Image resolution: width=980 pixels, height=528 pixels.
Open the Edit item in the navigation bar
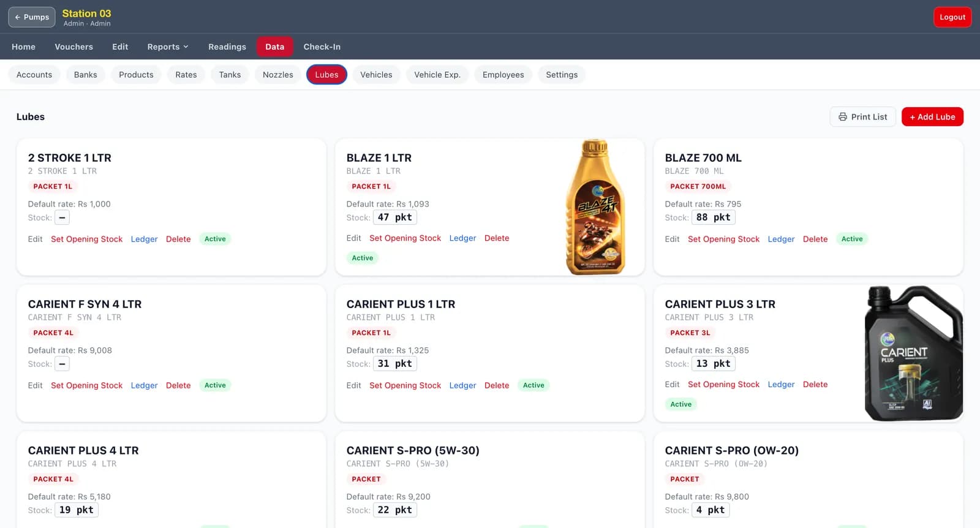(120, 47)
